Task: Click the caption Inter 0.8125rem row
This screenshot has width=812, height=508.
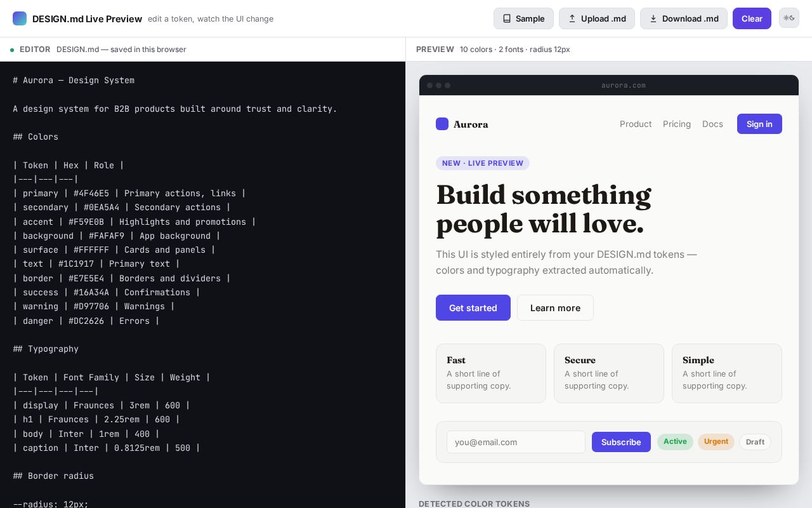Action: 107,448
